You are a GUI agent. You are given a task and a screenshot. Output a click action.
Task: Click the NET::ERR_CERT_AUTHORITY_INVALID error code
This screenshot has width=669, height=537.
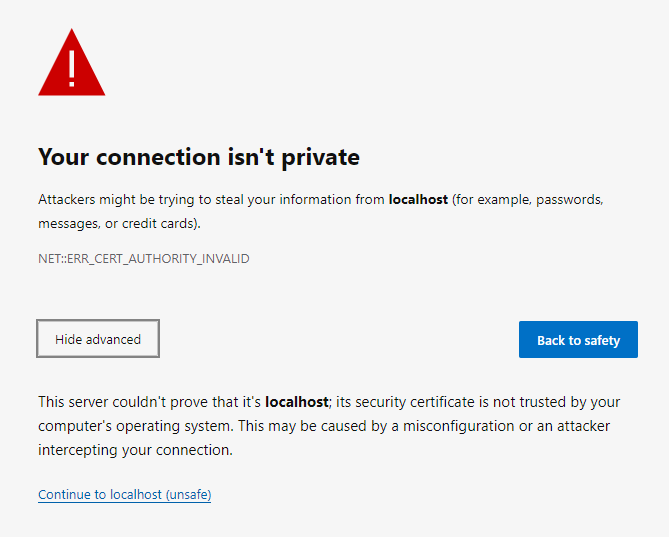tap(143, 259)
